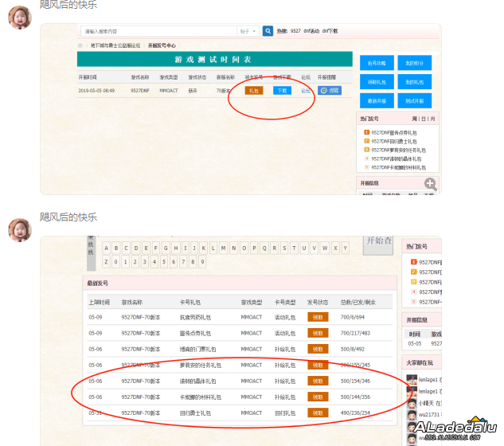
Task: Click the number 1 hot-list badge in lower sidebar
Action: [413, 262]
